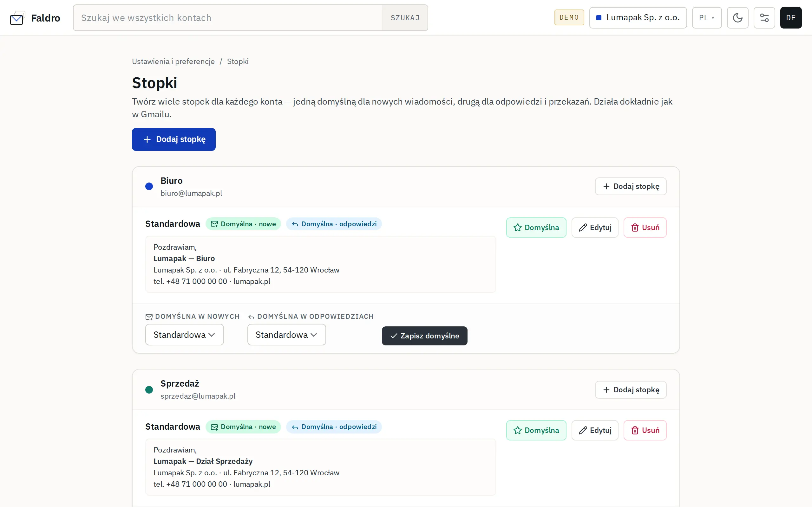Delete the Biuro Standardowa signature
Image resolution: width=812 pixels, height=507 pixels.
click(645, 228)
